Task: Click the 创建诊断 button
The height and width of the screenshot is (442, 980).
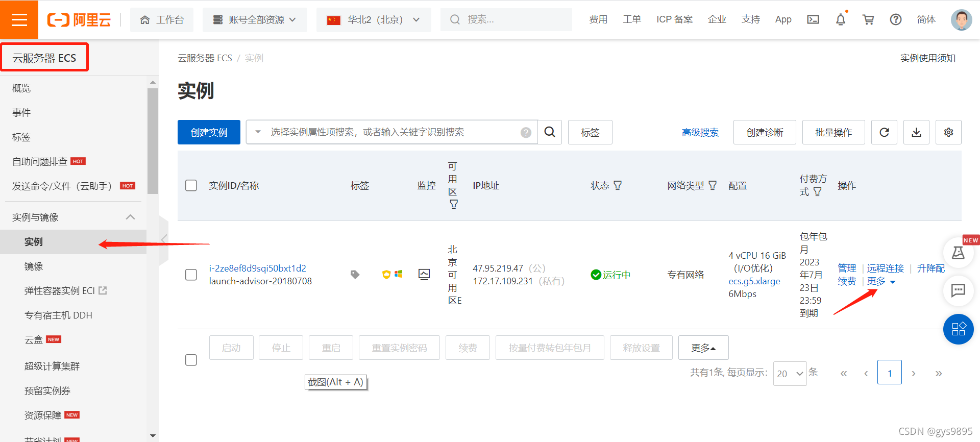Action: click(765, 132)
